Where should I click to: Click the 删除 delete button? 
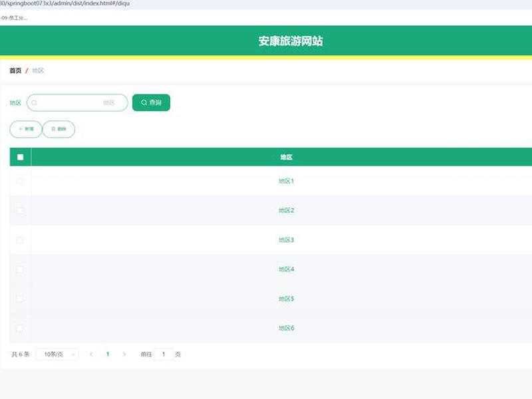59,129
